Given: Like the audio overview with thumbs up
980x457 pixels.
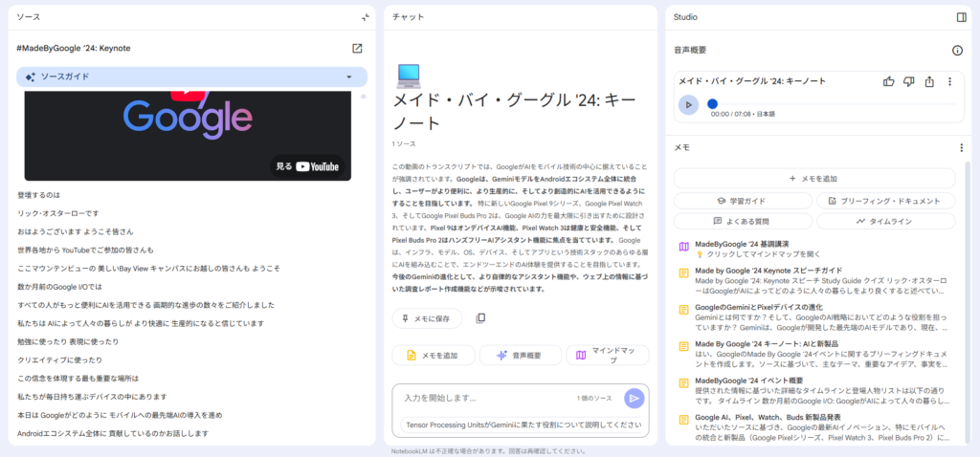Looking at the screenshot, I should (889, 81).
